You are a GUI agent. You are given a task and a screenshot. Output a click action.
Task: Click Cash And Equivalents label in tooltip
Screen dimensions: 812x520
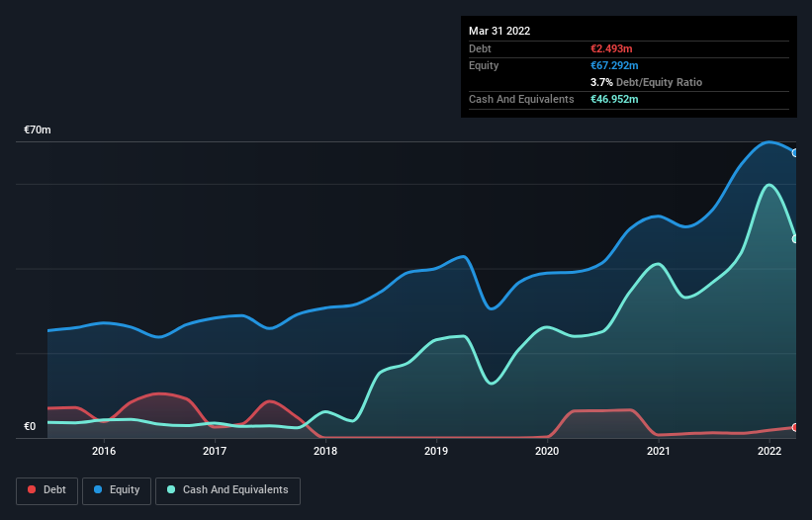[521, 99]
